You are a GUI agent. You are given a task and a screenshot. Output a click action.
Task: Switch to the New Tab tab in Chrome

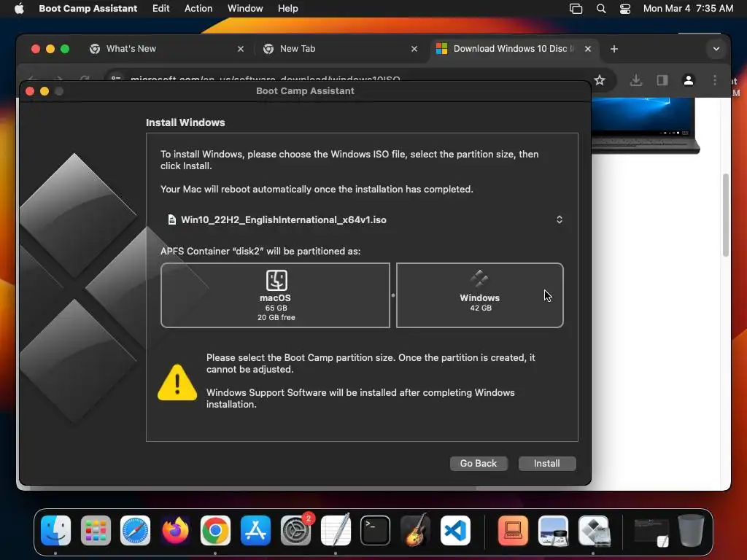(x=338, y=49)
